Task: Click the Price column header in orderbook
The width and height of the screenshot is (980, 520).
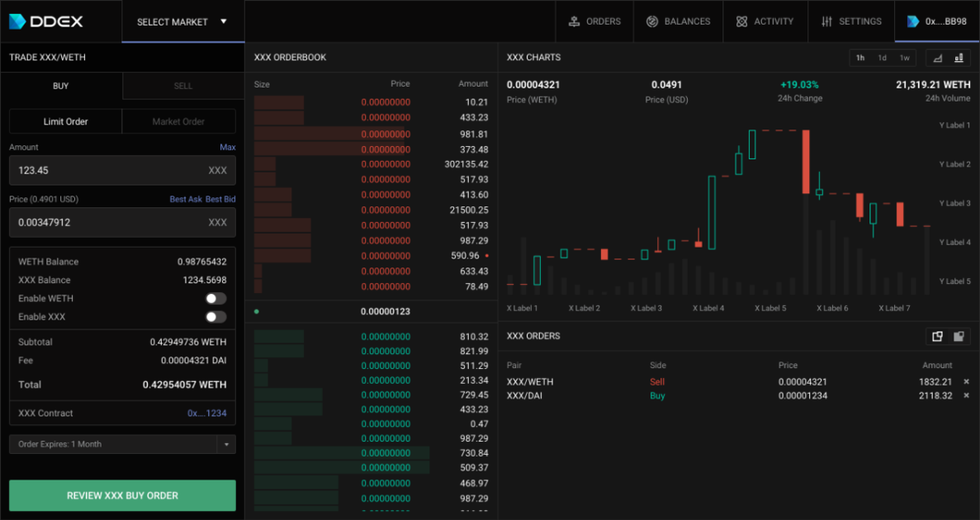Action: (400, 83)
